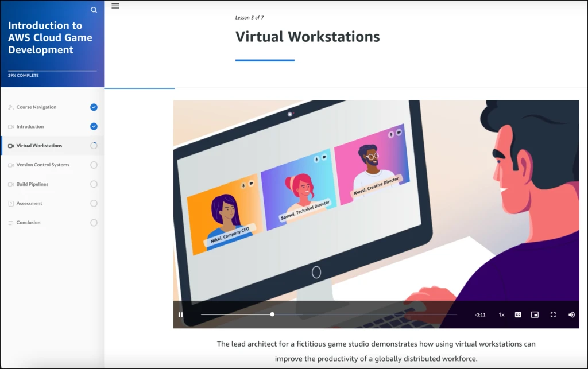
Task: Open Build Pipelines lesson
Action: (52, 184)
